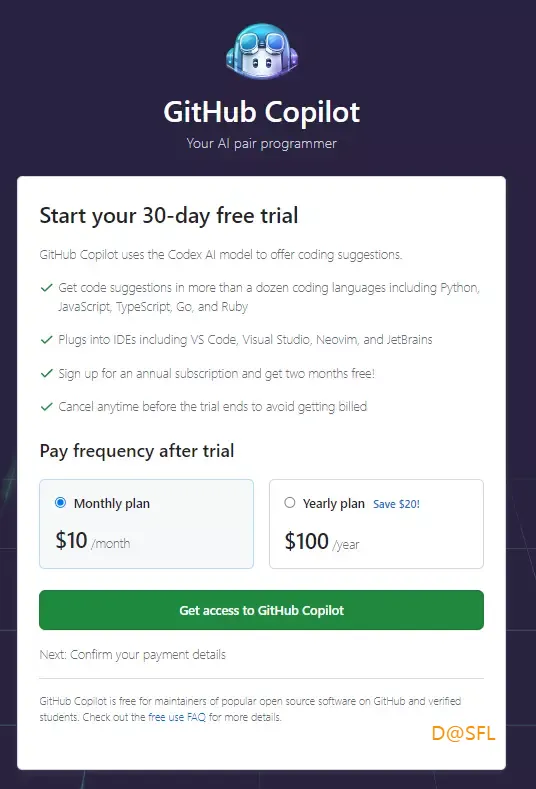Click checkmark beside code suggestions bullet
Screen dimensions: 536x789
47,288
